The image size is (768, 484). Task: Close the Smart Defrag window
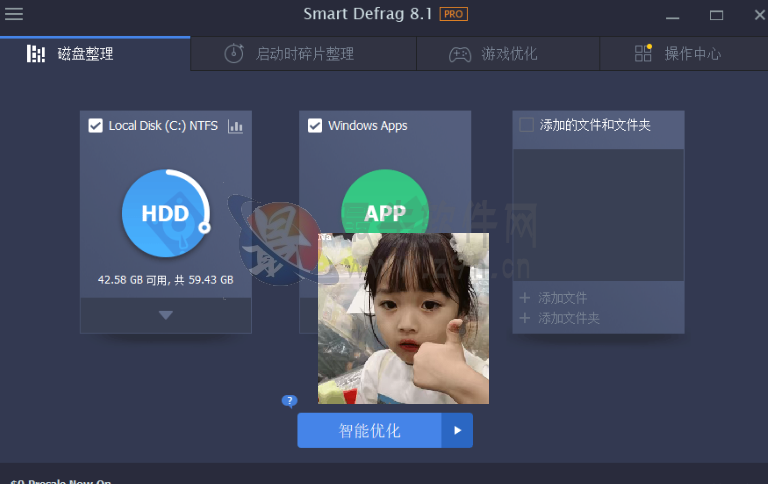click(x=760, y=15)
